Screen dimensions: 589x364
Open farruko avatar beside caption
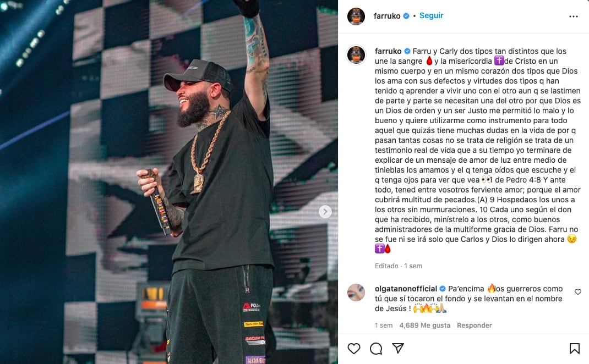point(356,55)
